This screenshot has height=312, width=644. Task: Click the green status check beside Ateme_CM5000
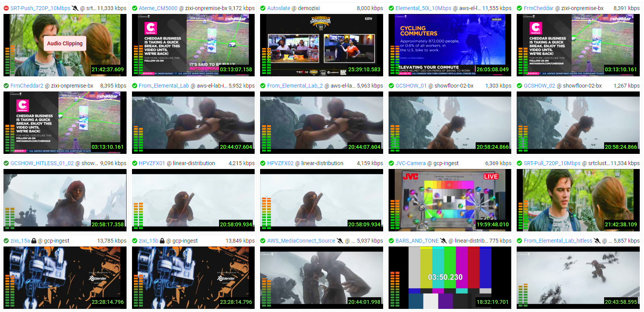pos(135,8)
